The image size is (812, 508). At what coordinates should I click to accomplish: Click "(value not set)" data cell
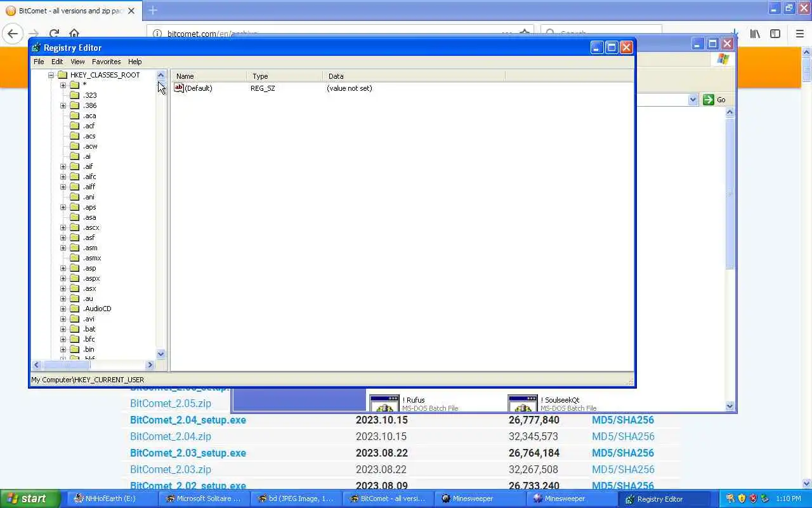[350, 88]
